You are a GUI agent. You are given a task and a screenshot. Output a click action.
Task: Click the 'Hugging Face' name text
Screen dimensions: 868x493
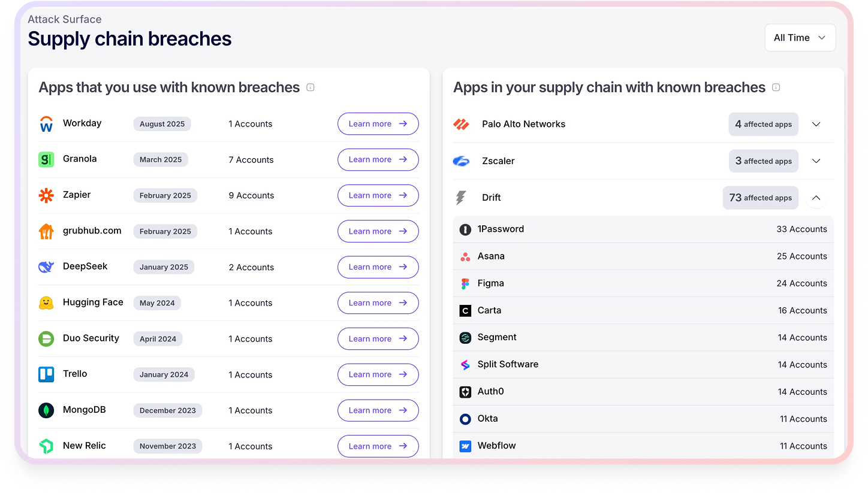point(93,303)
